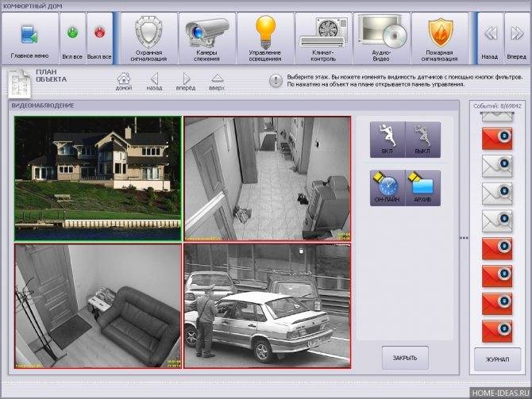Click the Вперед double-arrow toolbar button
Viewport: 532px width, 399px height.
516,38
